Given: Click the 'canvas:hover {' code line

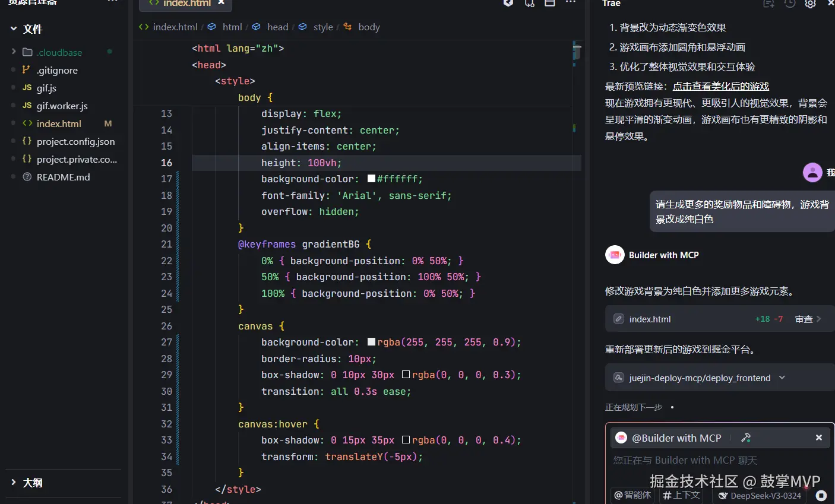Looking at the screenshot, I should 279,424.
